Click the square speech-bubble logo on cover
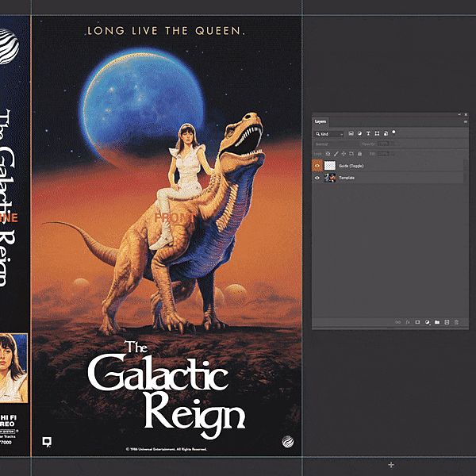Screen dimensions: 476x476 point(47,442)
